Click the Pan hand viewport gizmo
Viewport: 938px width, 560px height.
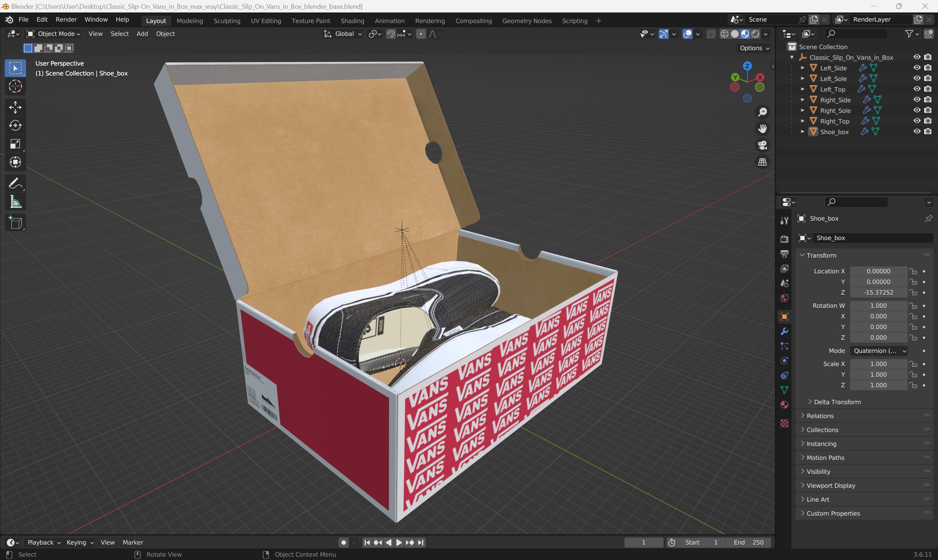pyautogui.click(x=762, y=129)
